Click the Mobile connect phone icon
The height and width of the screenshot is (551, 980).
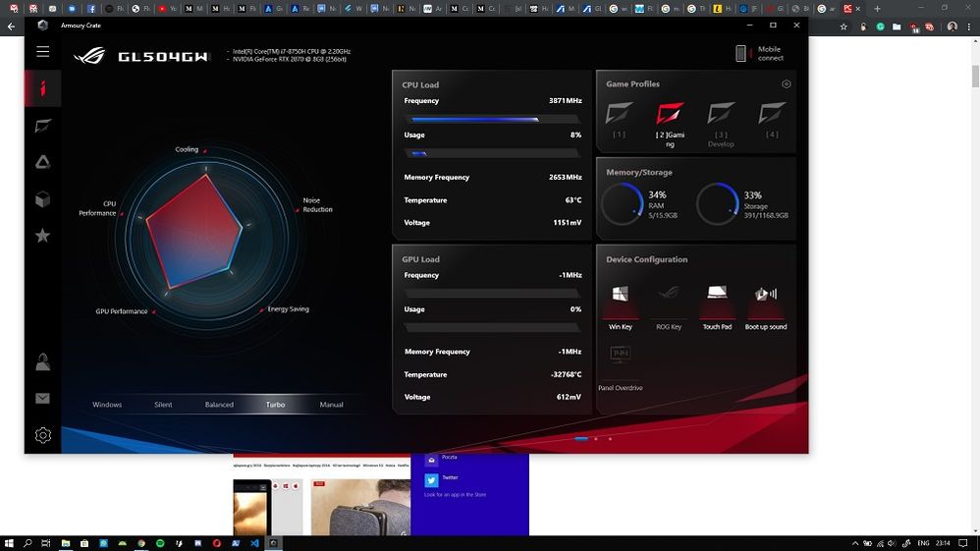click(x=741, y=54)
